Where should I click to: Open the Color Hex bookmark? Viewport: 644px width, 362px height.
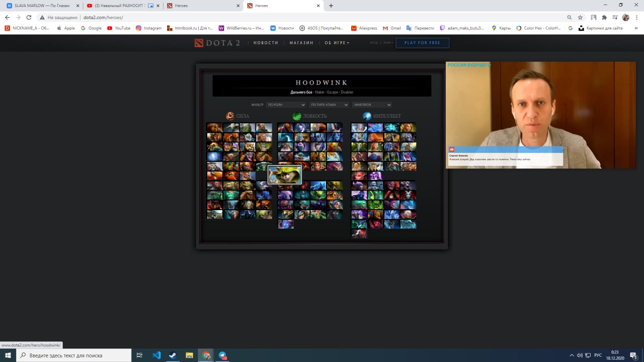pos(538,28)
